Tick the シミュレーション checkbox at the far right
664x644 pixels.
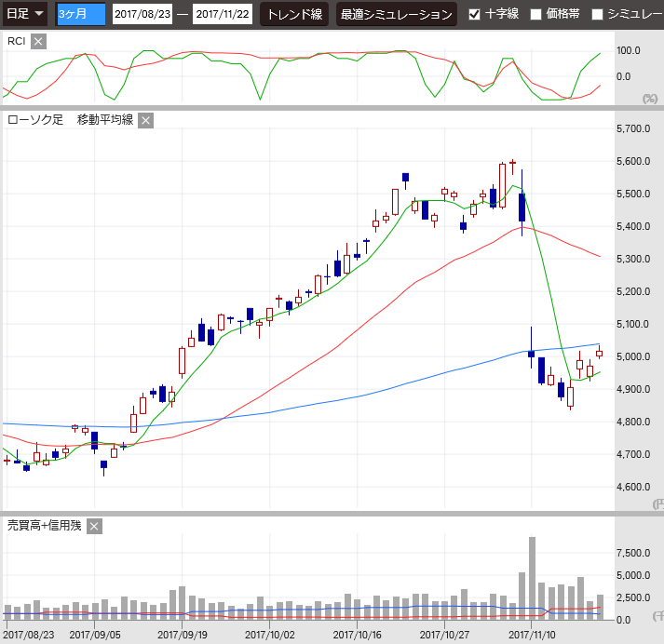(x=598, y=14)
